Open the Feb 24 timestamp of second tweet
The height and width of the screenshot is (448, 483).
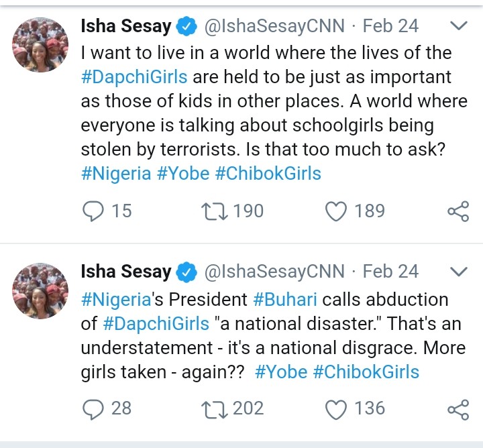pos(390,271)
